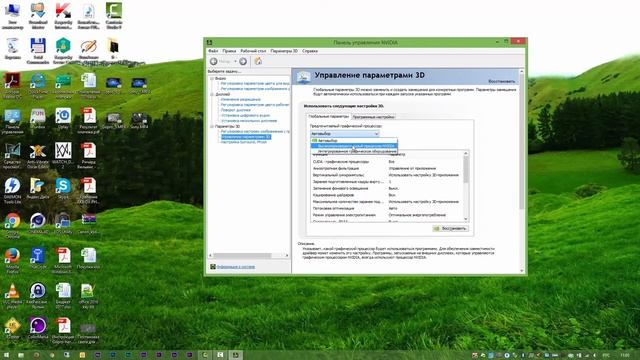Open WATCH_DOGS 2 desktop icon

tap(63, 156)
